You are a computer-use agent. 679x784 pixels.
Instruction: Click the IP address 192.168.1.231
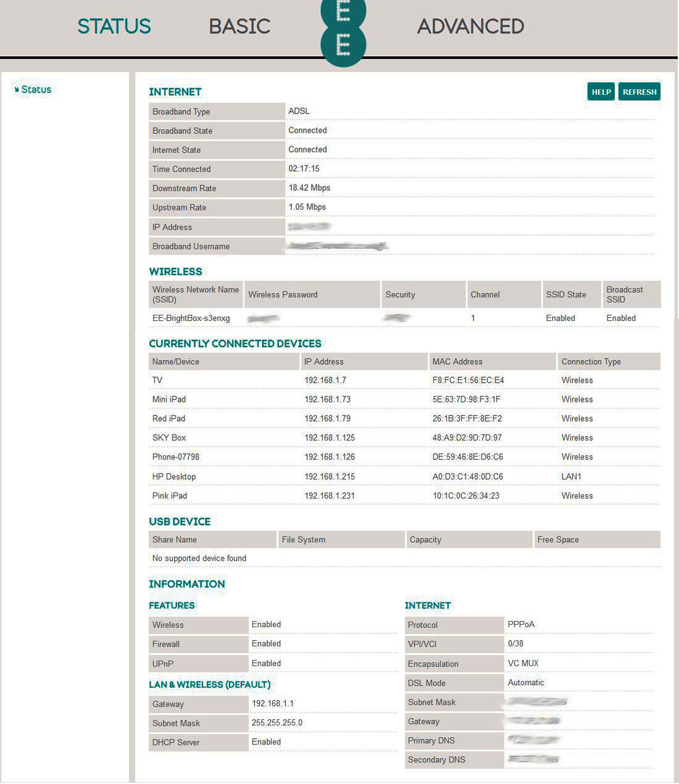tap(330, 496)
